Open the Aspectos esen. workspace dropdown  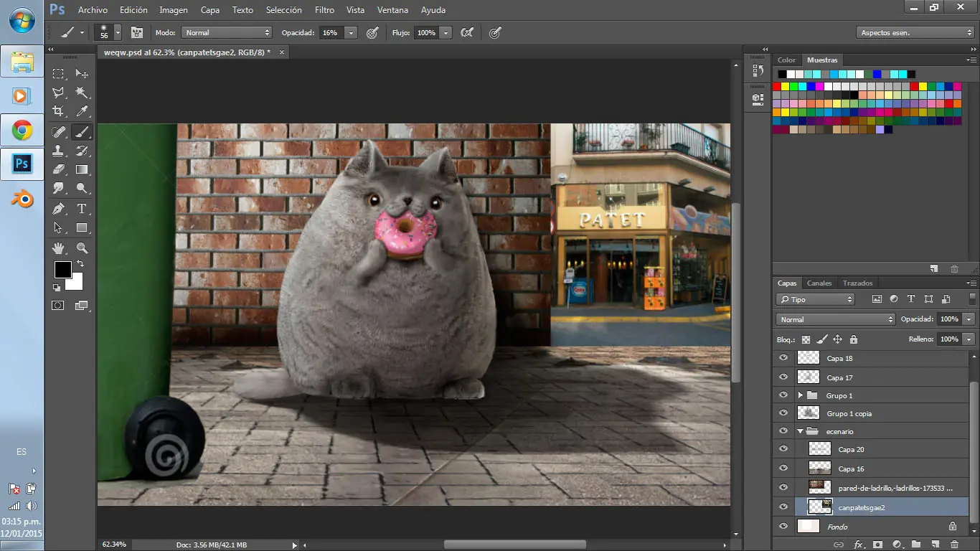click(x=915, y=33)
